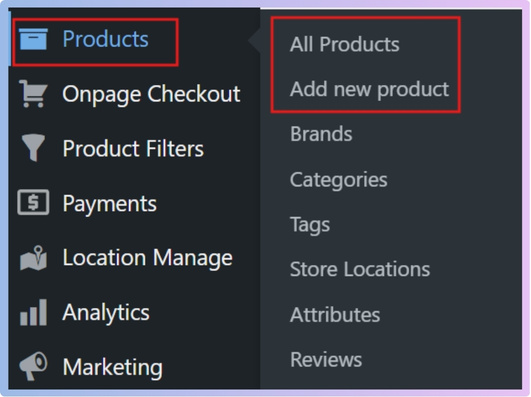
Task: Open the Products menu label
Action: pyautogui.click(x=106, y=39)
